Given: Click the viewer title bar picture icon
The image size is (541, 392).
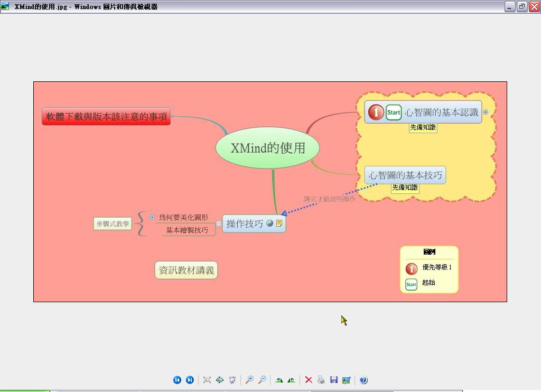Looking at the screenshot, I should pos(5,6).
